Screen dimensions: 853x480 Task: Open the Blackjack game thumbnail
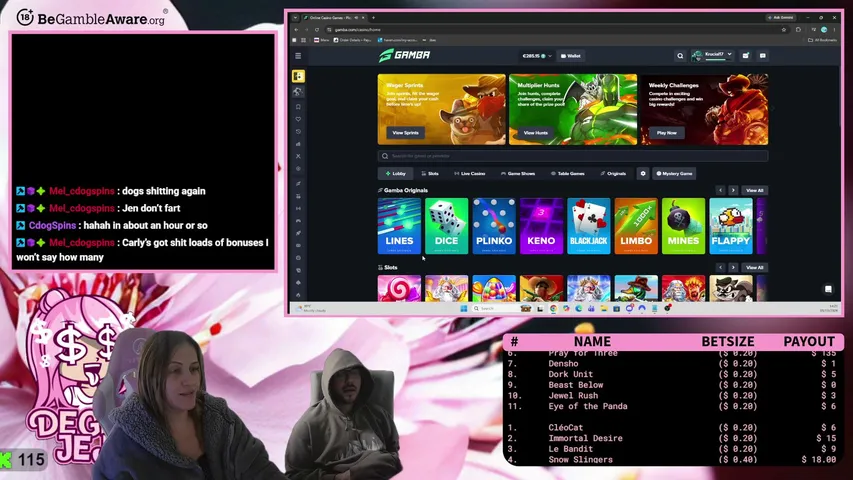pyautogui.click(x=589, y=226)
